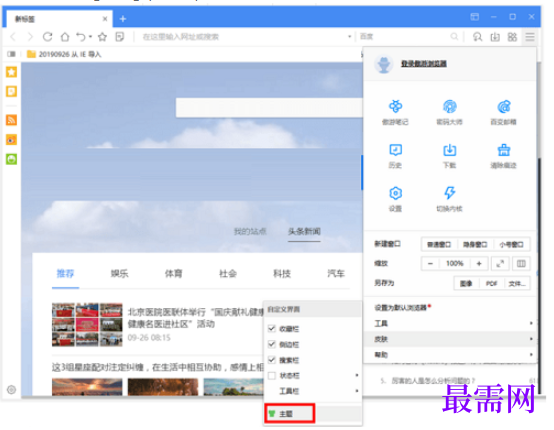Click the forward navigation arrow

point(30,37)
